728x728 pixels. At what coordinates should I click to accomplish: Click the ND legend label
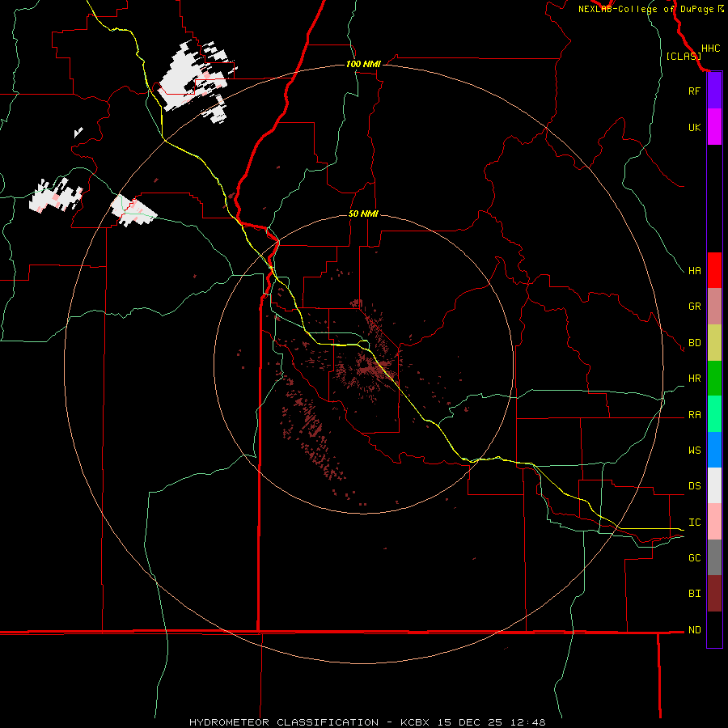coord(694,629)
